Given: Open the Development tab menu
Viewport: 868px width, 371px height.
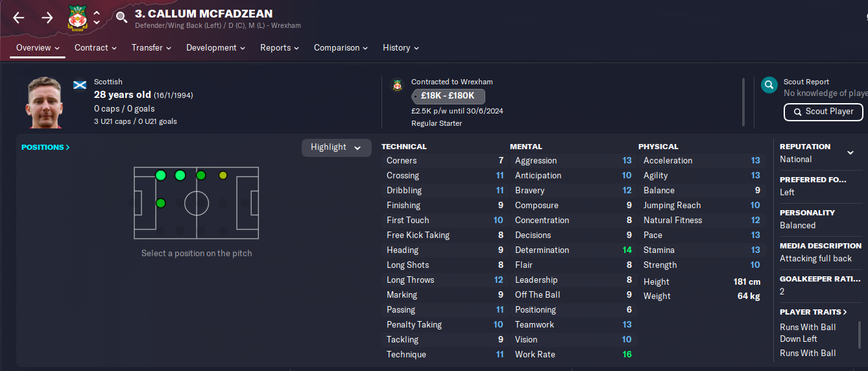Looking at the screenshot, I should pos(215,47).
